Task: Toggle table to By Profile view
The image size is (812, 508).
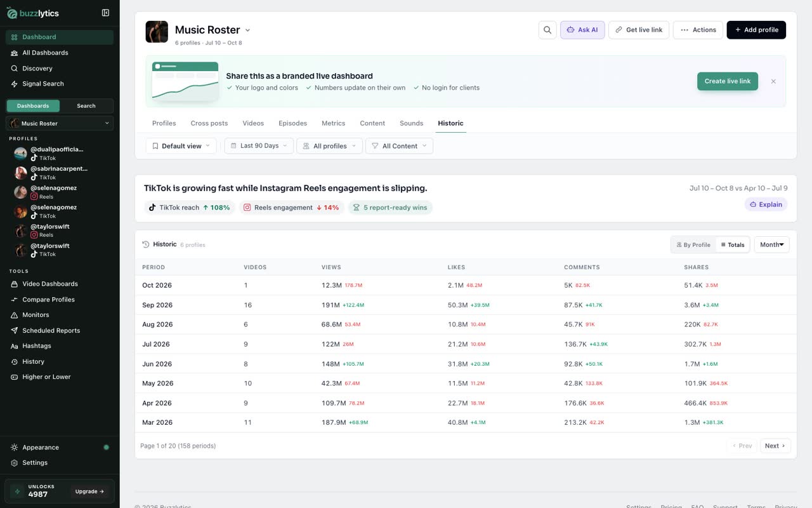Action: pos(693,244)
